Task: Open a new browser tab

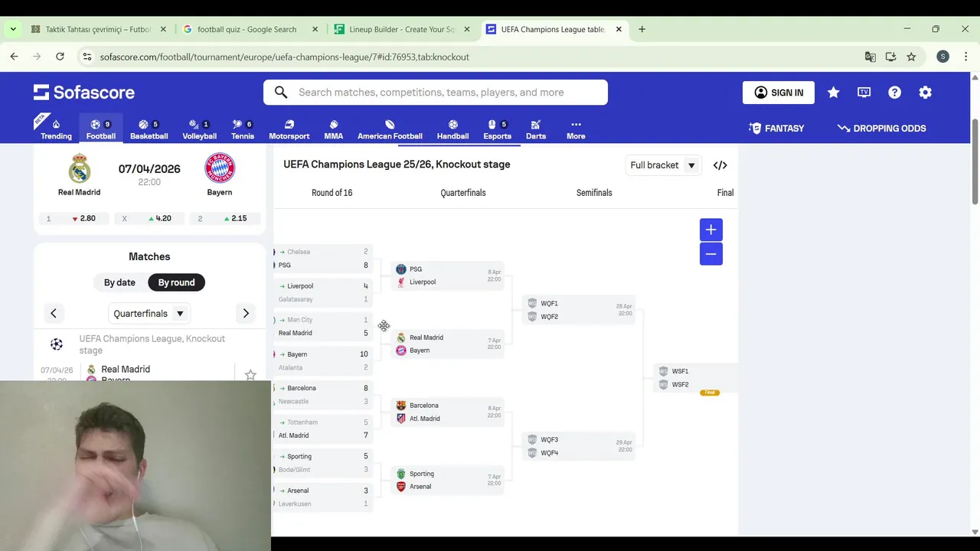Action: (642, 29)
